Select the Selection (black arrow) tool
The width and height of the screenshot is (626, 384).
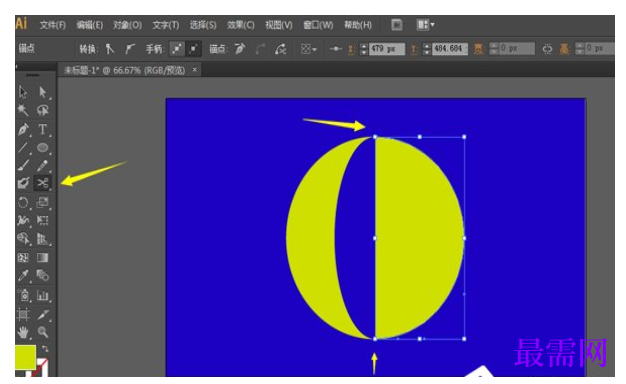(x=23, y=92)
